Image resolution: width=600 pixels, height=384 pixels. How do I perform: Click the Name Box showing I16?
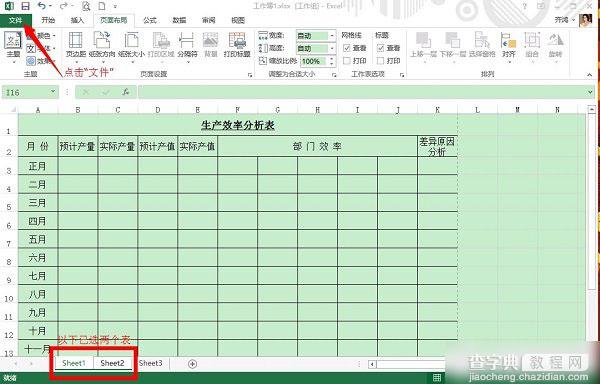point(26,92)
